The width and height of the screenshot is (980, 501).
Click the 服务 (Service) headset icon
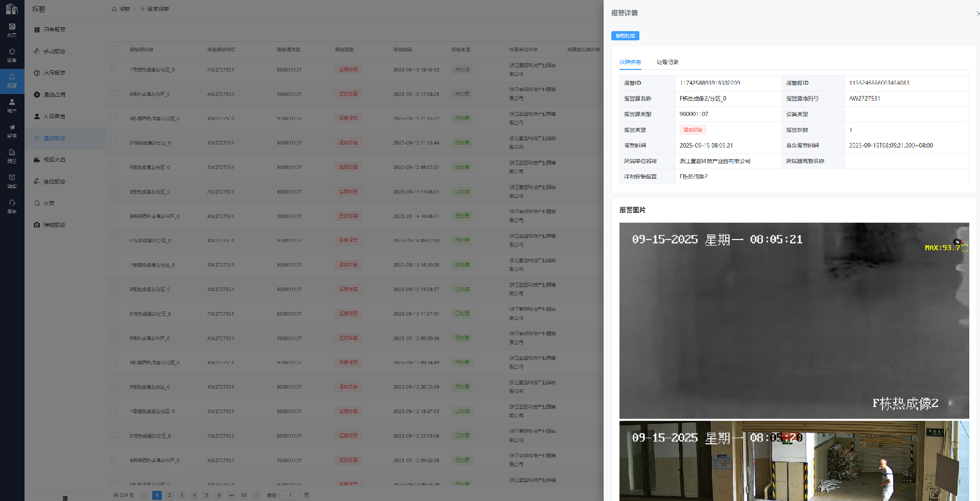(12, 206)
